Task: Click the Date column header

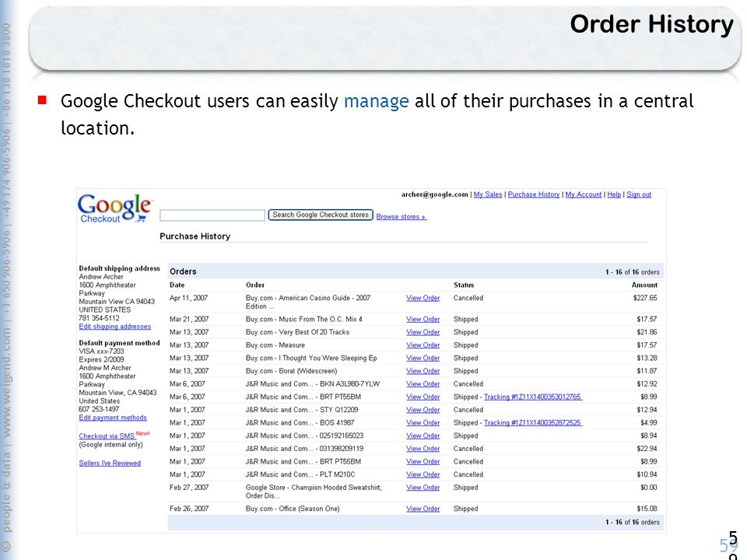Action: (177, 285)
